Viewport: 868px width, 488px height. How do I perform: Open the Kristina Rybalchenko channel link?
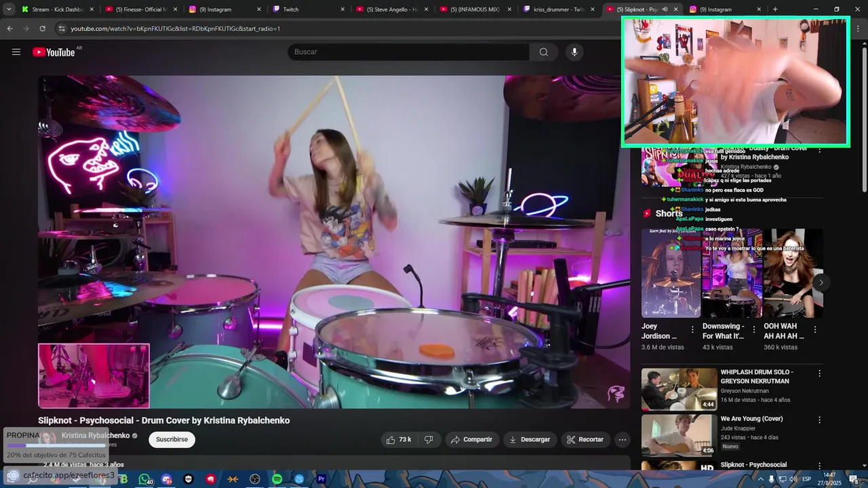(x=96, y=436)
